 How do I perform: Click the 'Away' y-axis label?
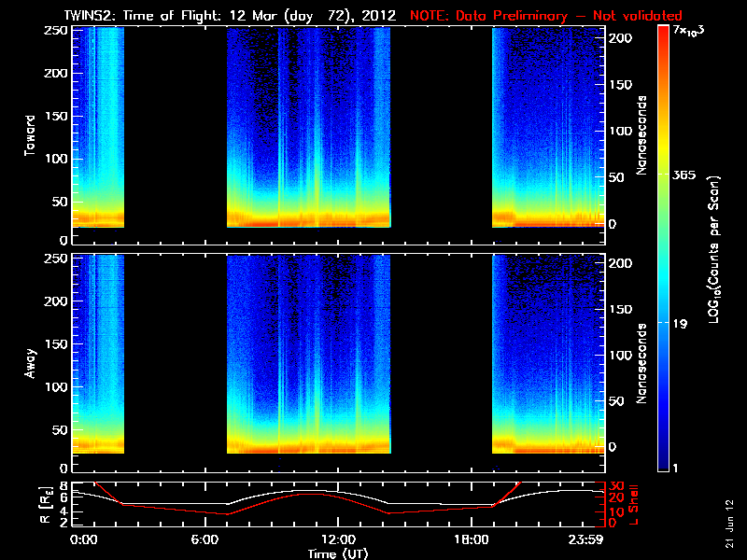pos(30,360)
